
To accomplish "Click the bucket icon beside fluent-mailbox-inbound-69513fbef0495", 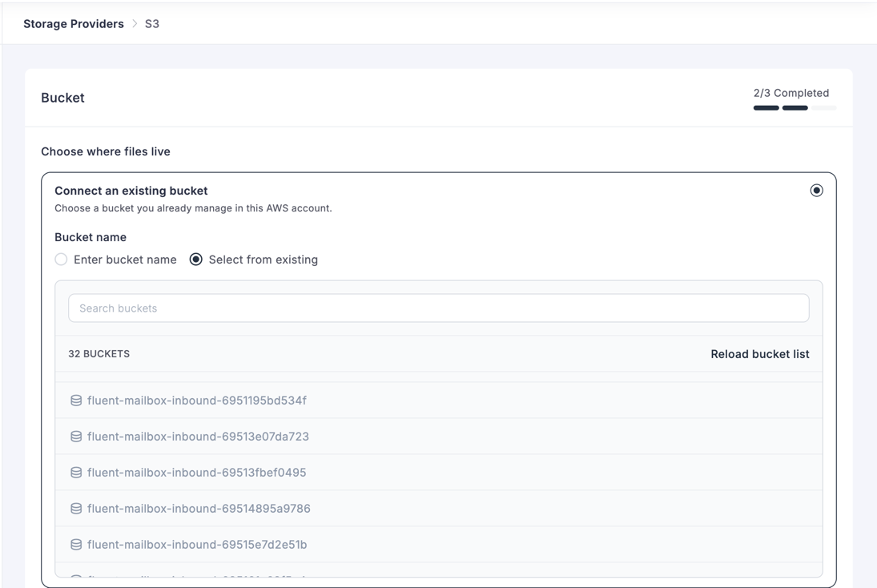I will (x=75, y=472).
